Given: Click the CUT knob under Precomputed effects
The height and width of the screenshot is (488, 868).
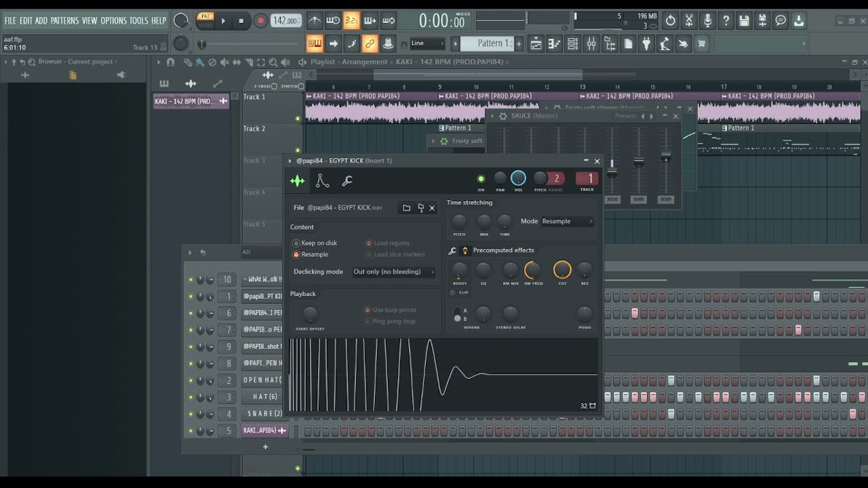Looking at the screenshot, I should coord(562,270).
